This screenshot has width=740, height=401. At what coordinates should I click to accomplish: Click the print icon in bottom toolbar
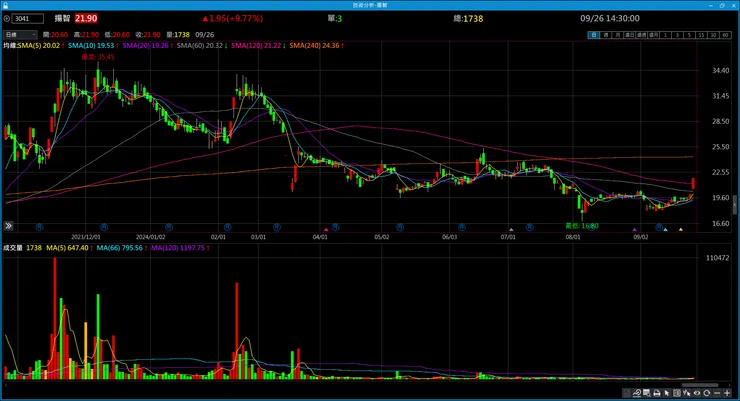point(656,393)
